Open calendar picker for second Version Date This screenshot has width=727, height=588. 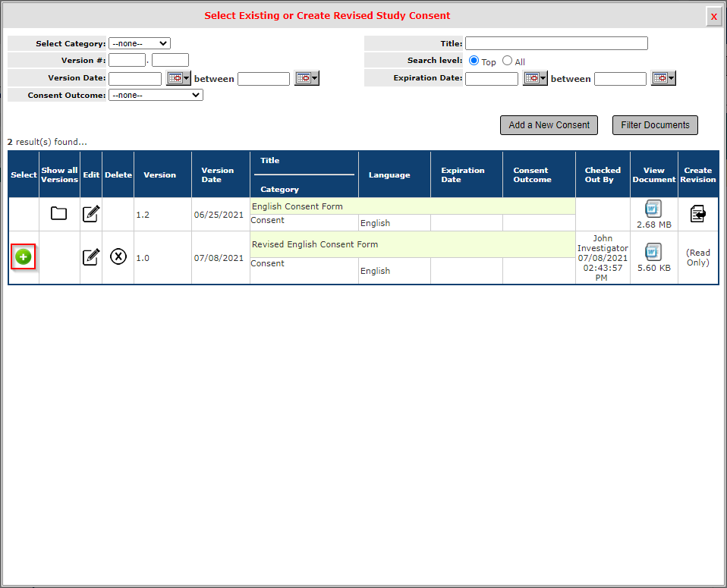click(x=307, y=78)
